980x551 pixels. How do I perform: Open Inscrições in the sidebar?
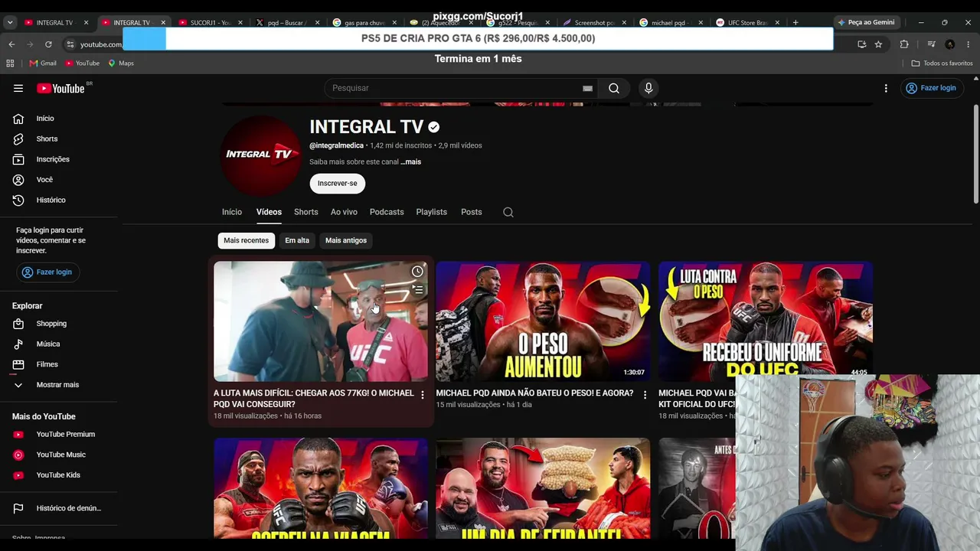tap(53, 159)
